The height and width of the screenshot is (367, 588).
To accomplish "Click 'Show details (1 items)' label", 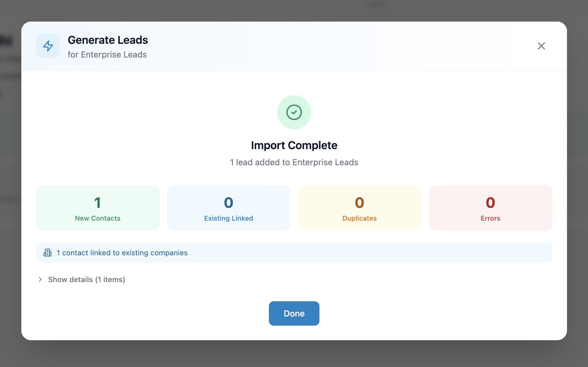I will [x=86, y=279].
